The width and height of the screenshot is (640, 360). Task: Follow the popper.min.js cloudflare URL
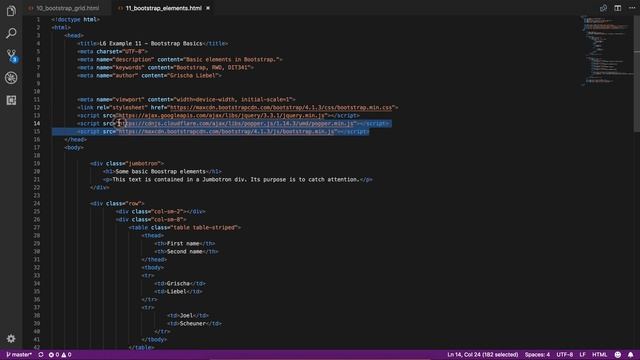pyautogui.click(x=237, y=123)
